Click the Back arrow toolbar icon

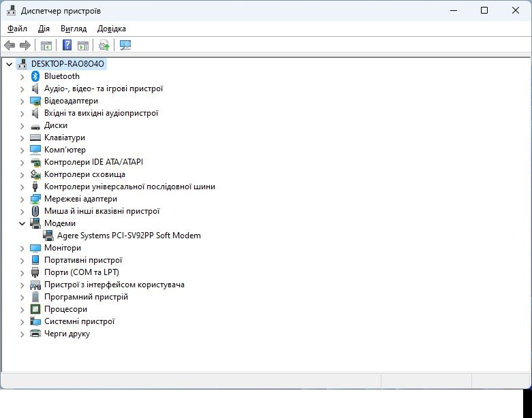(x=10, y=45)
